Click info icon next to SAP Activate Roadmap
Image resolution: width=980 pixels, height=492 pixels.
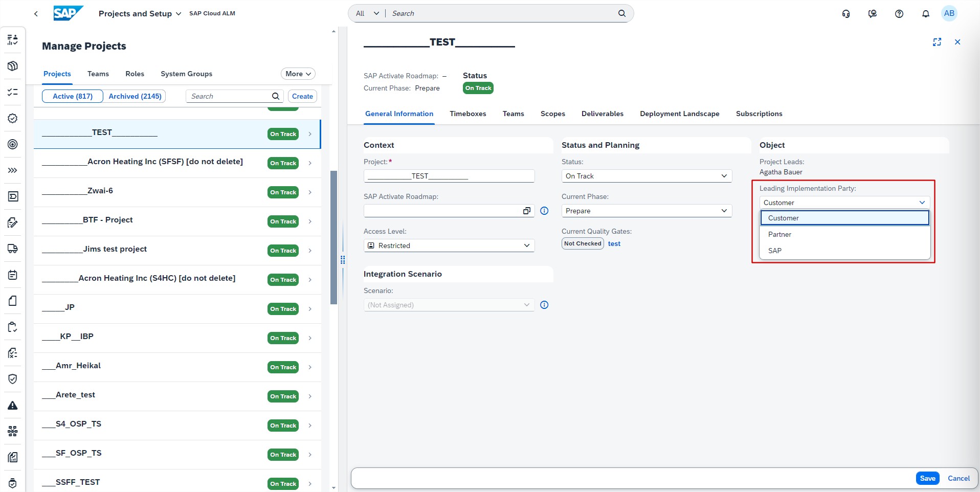pos(544,211)
